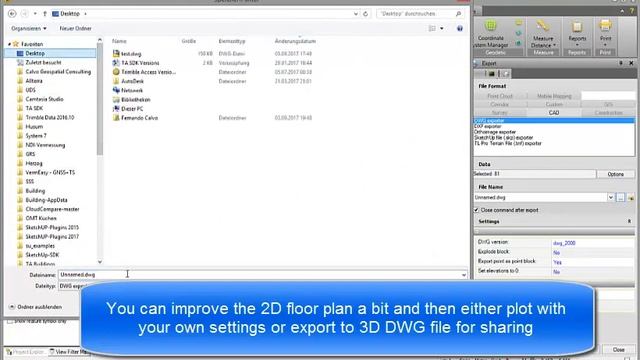Click the change view icon in dialog toolbar
The height and width of the screenshot is (360, 640).
432,28
